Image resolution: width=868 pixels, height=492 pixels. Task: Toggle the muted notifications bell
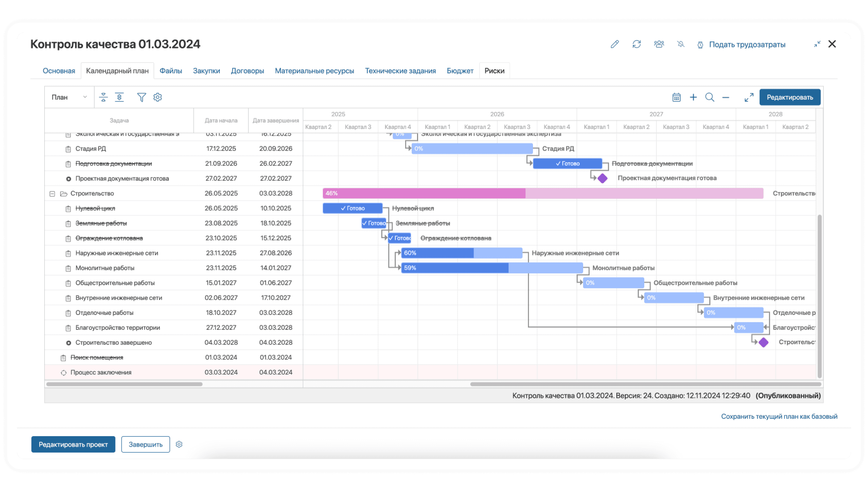(x=681, y=44)
